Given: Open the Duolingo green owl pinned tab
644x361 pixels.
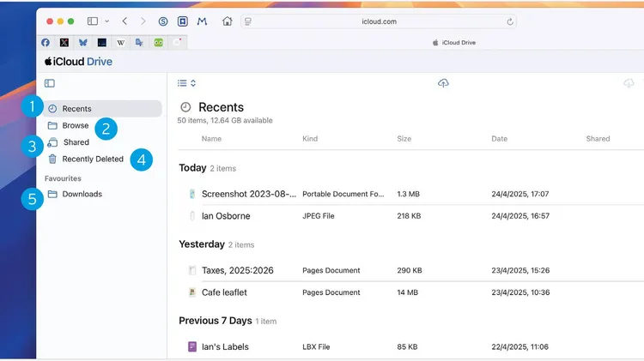Looking at the screenshot, I should (x=159, y=43).
